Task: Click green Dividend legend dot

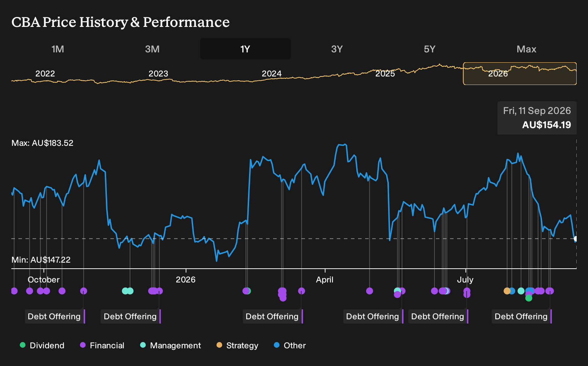Action: [x=23, y=345]
